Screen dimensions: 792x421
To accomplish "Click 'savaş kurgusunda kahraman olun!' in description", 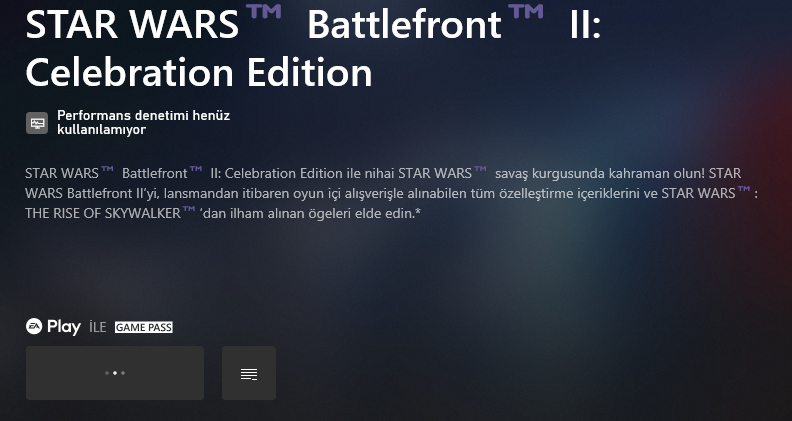I will [600, 174].
